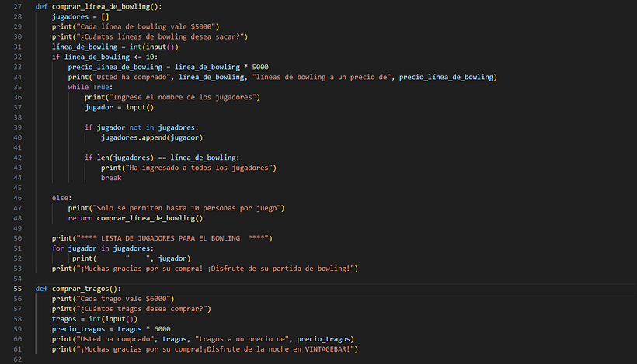Click the 'else:' keyword on line 46
Screen dimensions: 637x364
pyautogui.click(x=61, y=198)
